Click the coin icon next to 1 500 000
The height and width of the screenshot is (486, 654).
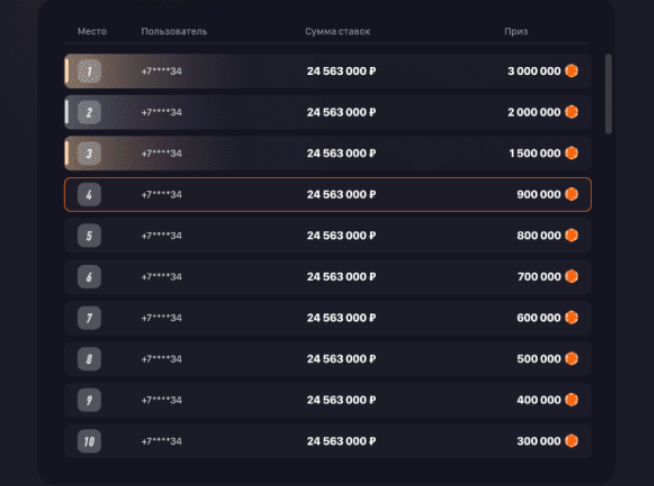pyautogui.click(x=571, y=153)
